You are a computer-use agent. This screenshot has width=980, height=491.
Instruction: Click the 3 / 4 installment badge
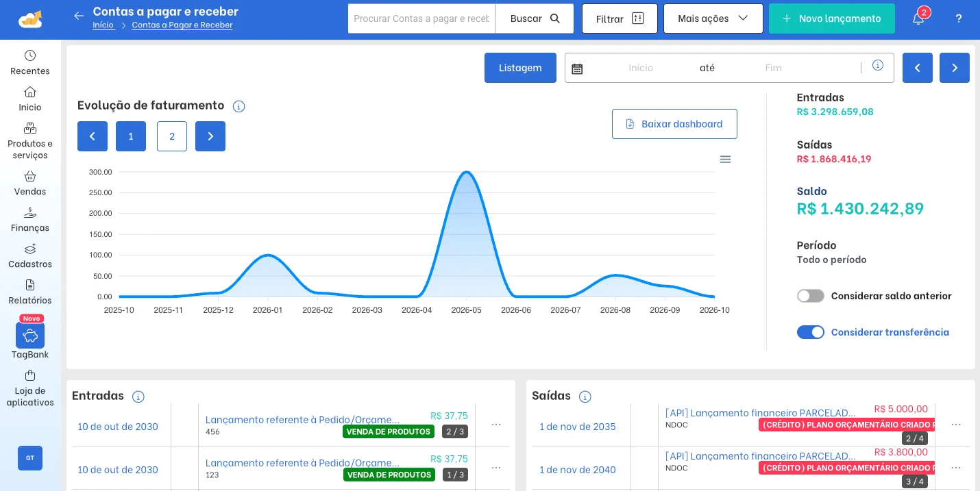click(x=915, y=481)
